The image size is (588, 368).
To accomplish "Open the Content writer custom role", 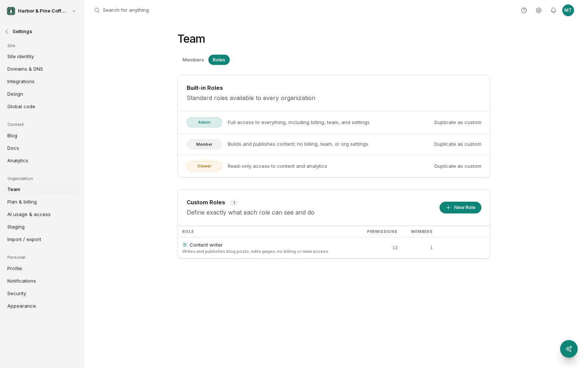I will pyautogui.click(x=334, y=248).
